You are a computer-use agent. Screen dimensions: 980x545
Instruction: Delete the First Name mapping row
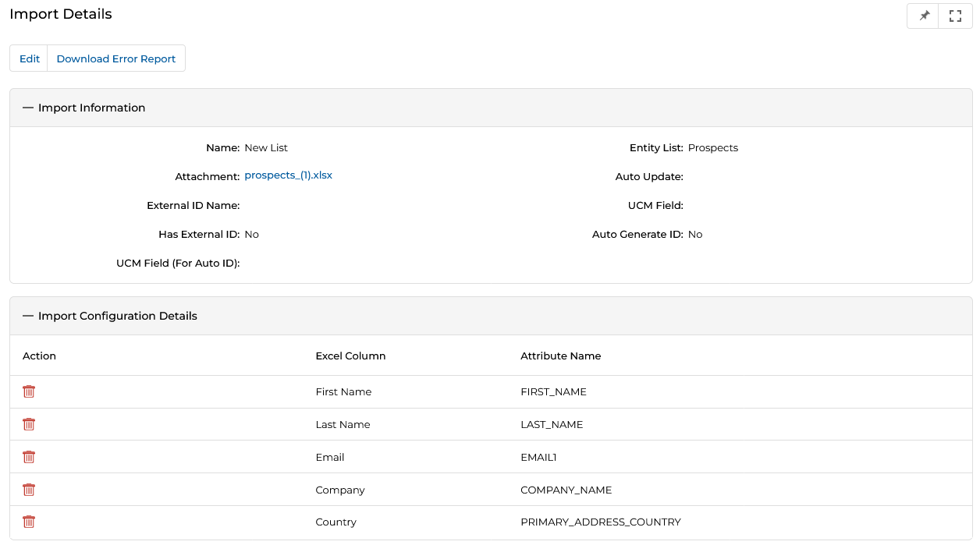[x=29, y=391]
